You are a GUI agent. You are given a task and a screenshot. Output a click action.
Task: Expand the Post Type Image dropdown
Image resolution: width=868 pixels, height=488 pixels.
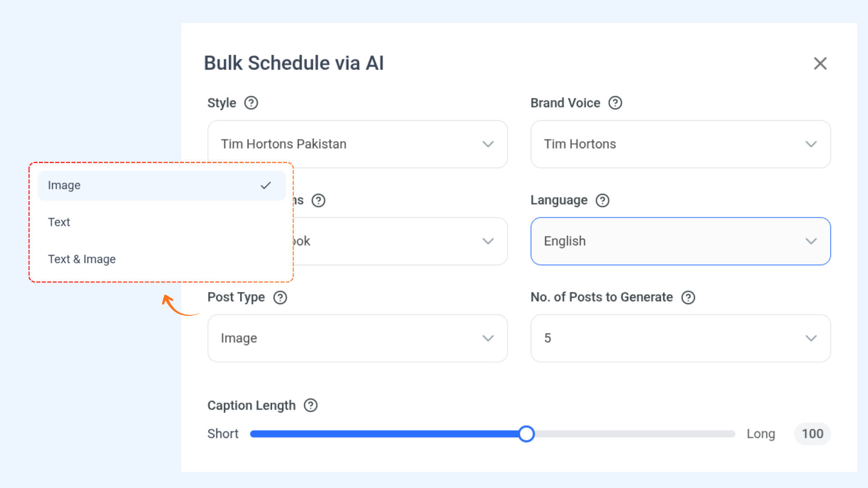pos(357,338)
